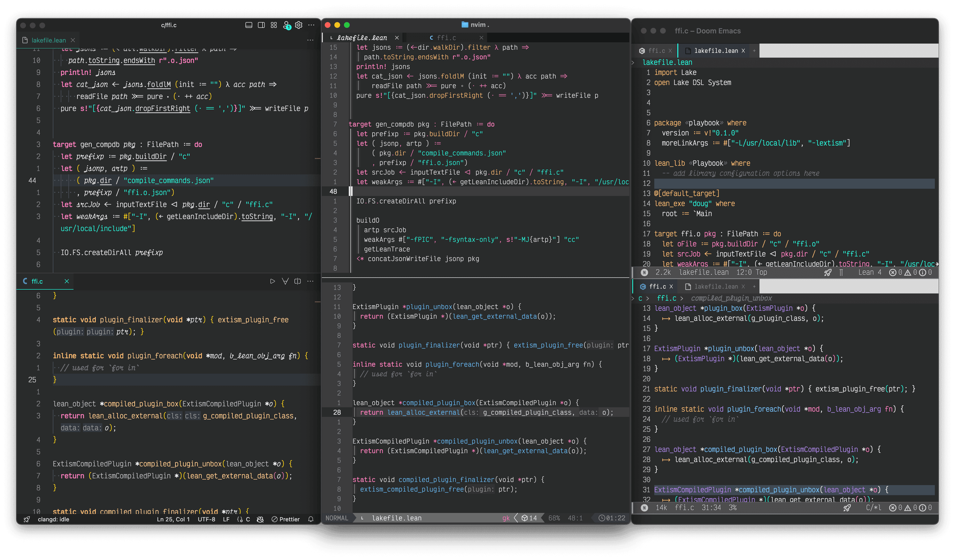
Task: Click rocket icon in Emacs lakefile.lean modeline
Action: (828, 272)
